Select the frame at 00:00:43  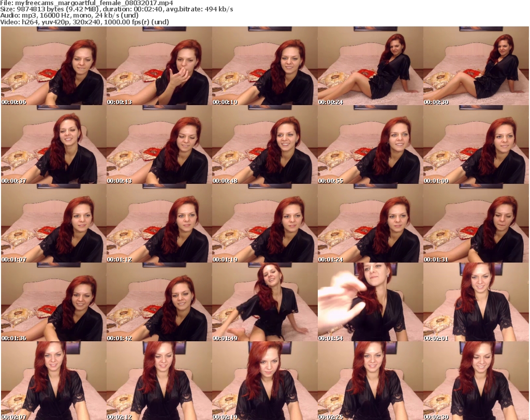[x=159, y=144]
